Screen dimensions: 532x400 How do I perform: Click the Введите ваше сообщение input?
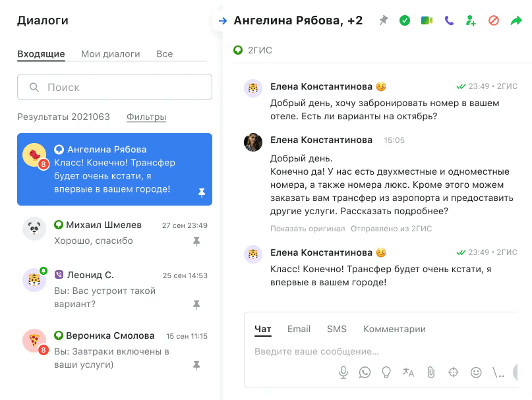(316, 351)
